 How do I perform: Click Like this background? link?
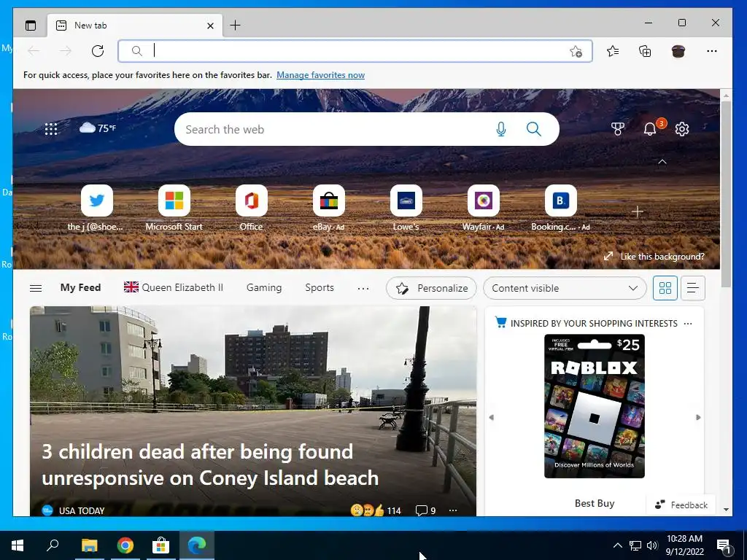(662, 257)
